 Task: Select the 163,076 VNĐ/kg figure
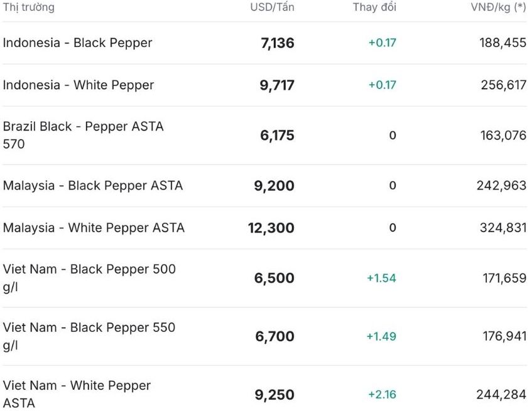[503, 136]
